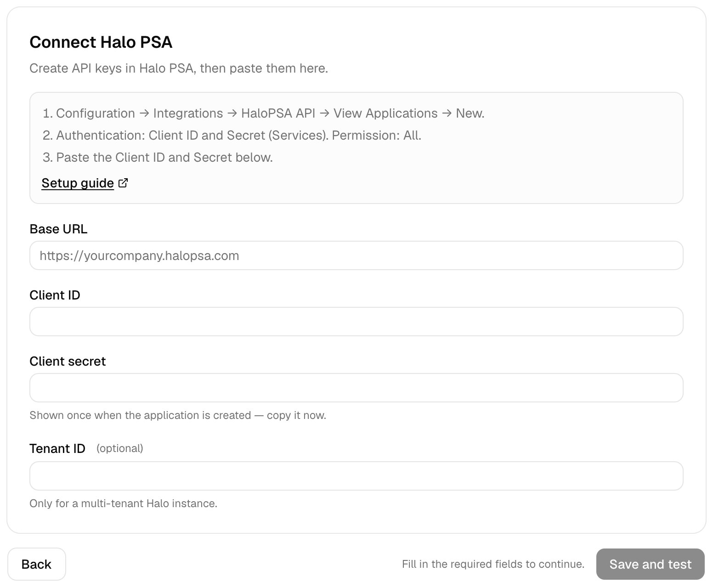Viewport: 713px width, 588px height.
Task: Focus the Base URL input field
Action: [356, 255]
